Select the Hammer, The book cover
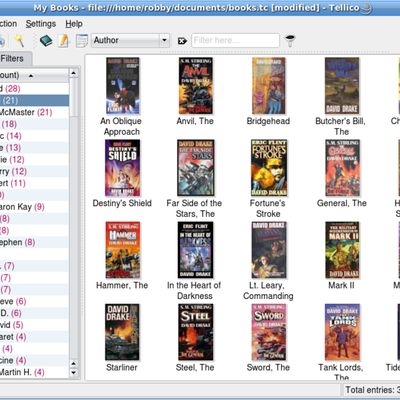The height and width of the screenshot is (400, 400). [x=123, y=250]
